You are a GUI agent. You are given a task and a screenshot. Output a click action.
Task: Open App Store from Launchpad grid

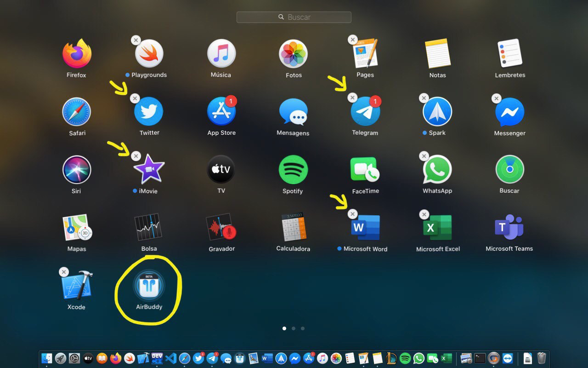221,111
